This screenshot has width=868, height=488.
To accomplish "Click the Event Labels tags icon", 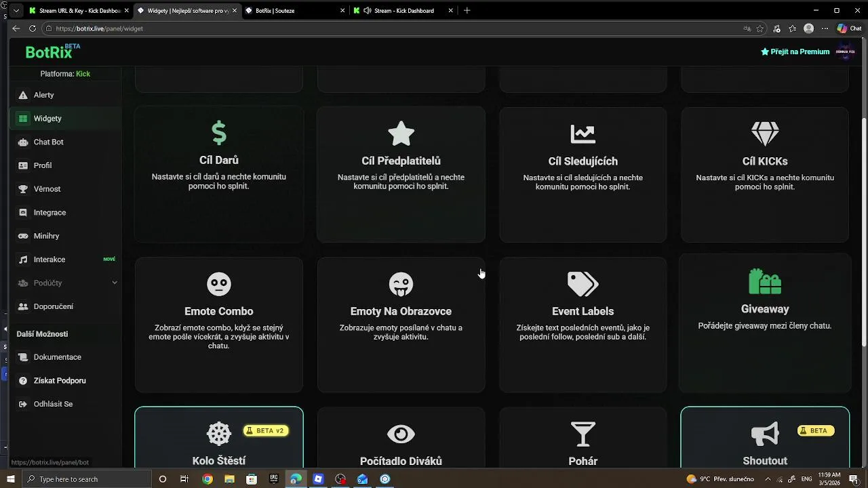I will point(583,284).
